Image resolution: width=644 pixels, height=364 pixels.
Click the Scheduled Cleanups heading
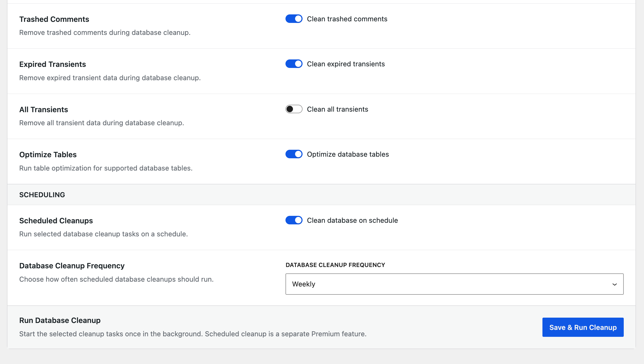pos(56,221)
